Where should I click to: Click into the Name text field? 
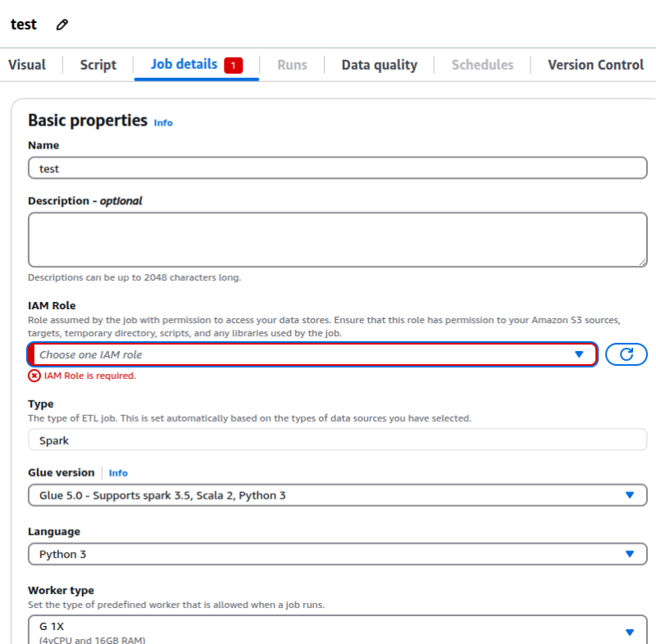click(337, 168)
